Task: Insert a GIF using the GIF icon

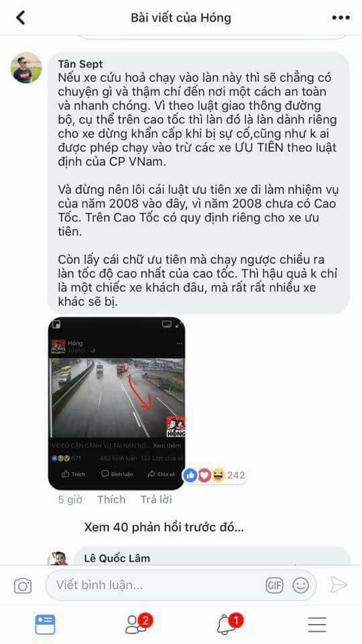Action: [x=275, y=585]
